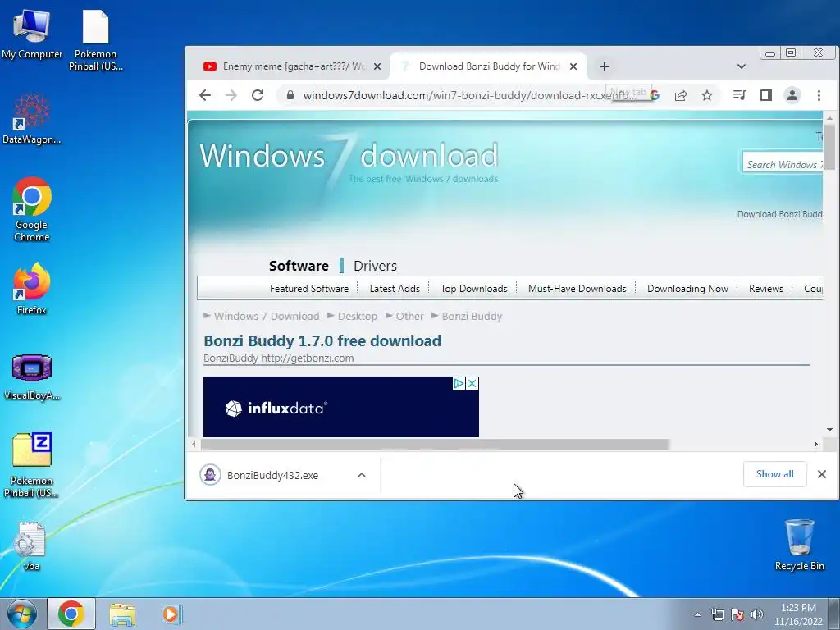The height and width of the screenshot is (630, 840).
Task: Click the AdChoices icon on the ad
Action: pyautogui.click(x=459, y=384)
